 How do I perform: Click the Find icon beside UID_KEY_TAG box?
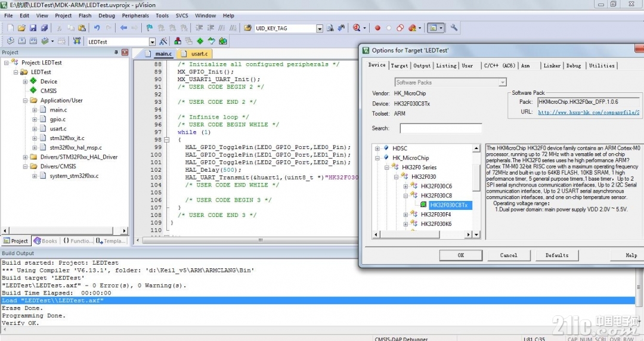point(330,28)
